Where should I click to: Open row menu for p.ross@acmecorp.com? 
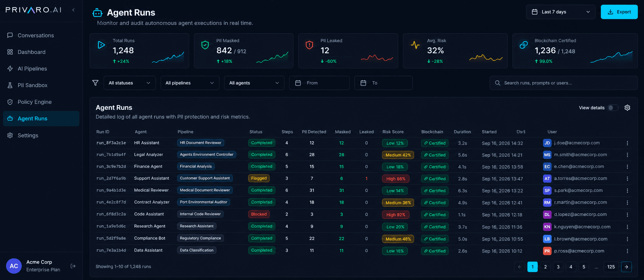pos(627,251)
